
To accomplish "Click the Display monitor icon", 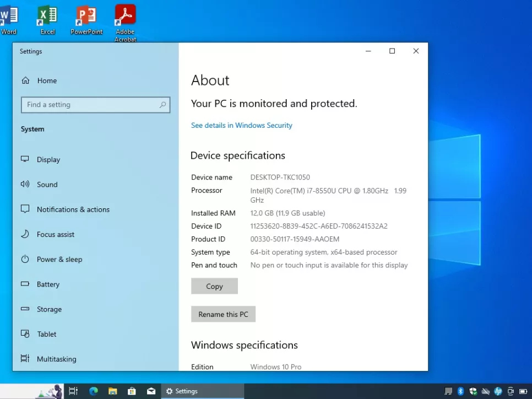I will [x=25, y=159].
